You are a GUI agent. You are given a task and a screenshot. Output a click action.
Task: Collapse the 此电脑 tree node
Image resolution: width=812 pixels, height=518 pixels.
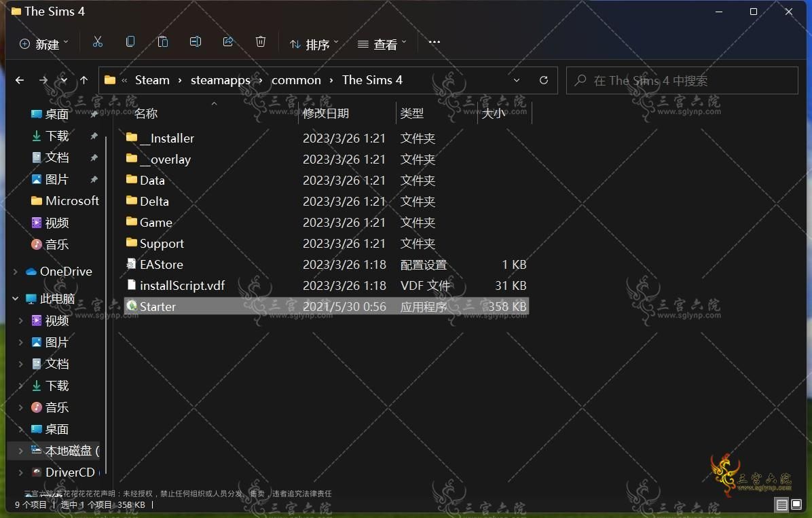16,299
